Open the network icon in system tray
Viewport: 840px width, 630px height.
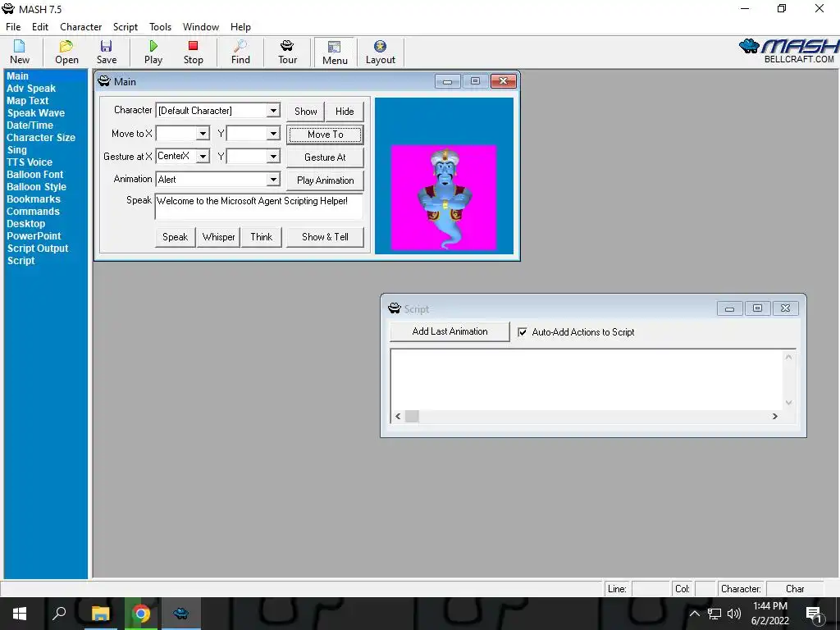coord(714,614)
